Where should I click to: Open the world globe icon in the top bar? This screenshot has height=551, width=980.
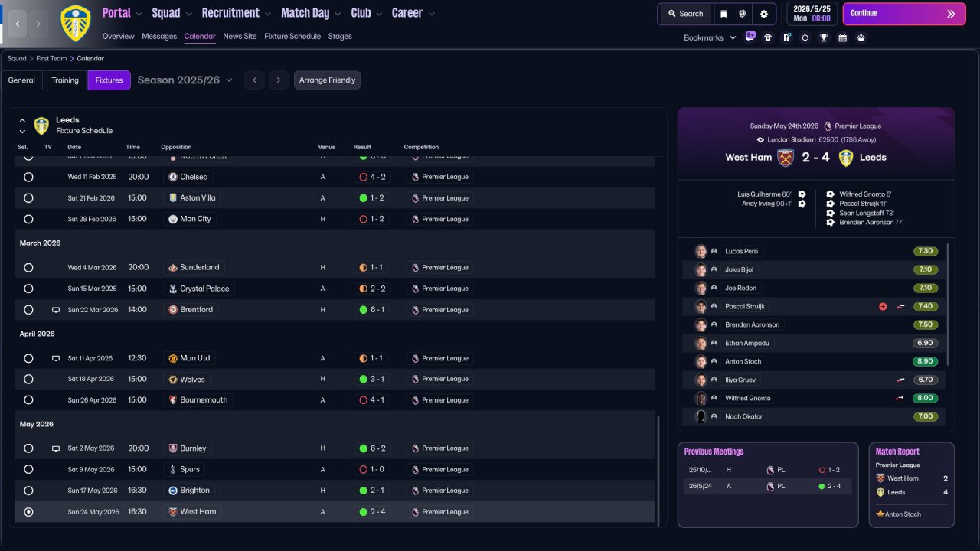pos(743,14)
